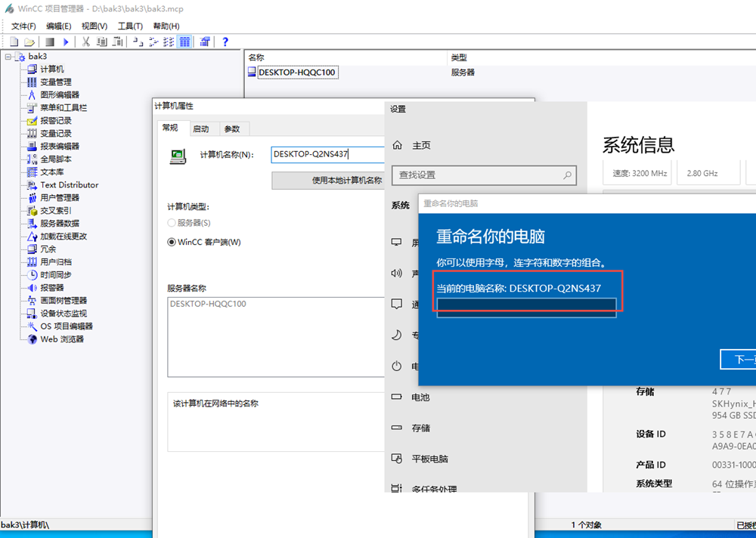Click the new PC name input box
756x538 pixels.
tap(526, 305)
